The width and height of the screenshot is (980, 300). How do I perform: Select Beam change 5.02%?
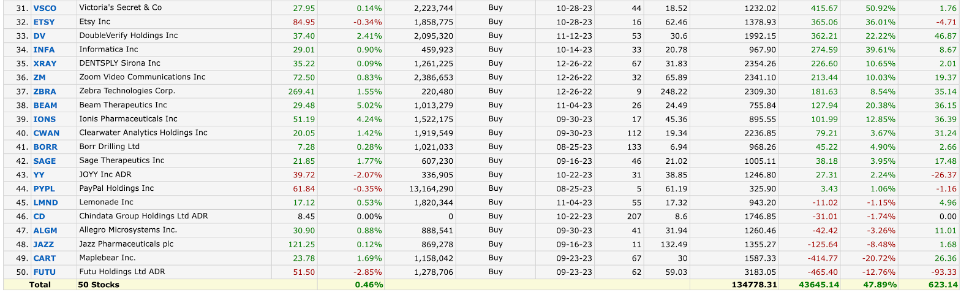coord(369,106)
